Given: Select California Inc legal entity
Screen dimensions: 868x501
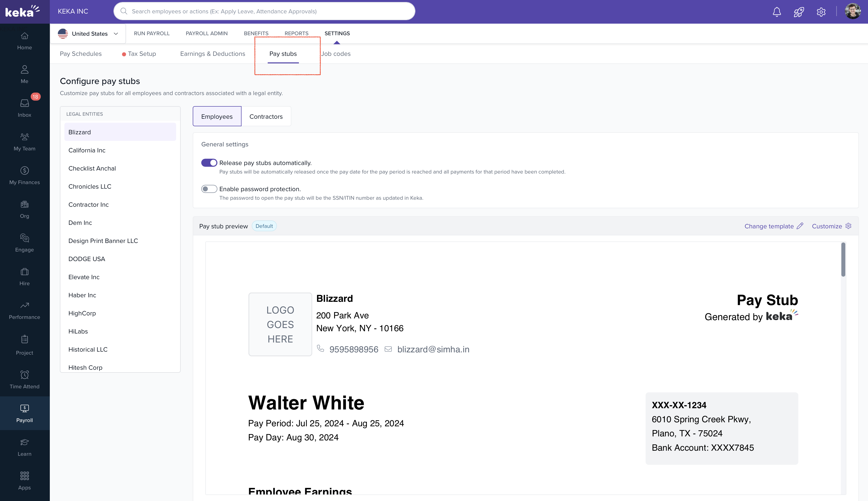Looking at the screenshot, I should pyautogui.click(x=87, y=150).
